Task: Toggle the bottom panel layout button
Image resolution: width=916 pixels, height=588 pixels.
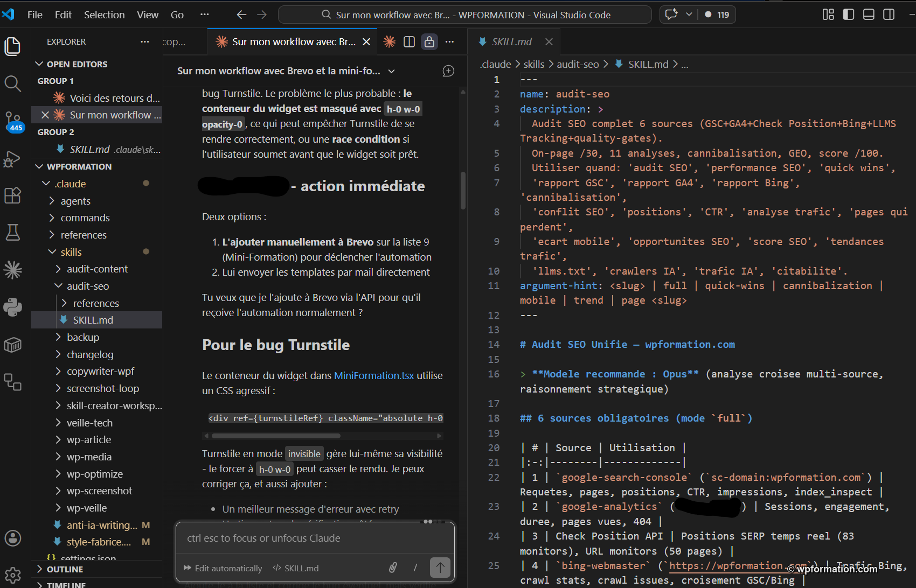Action: 869,15
